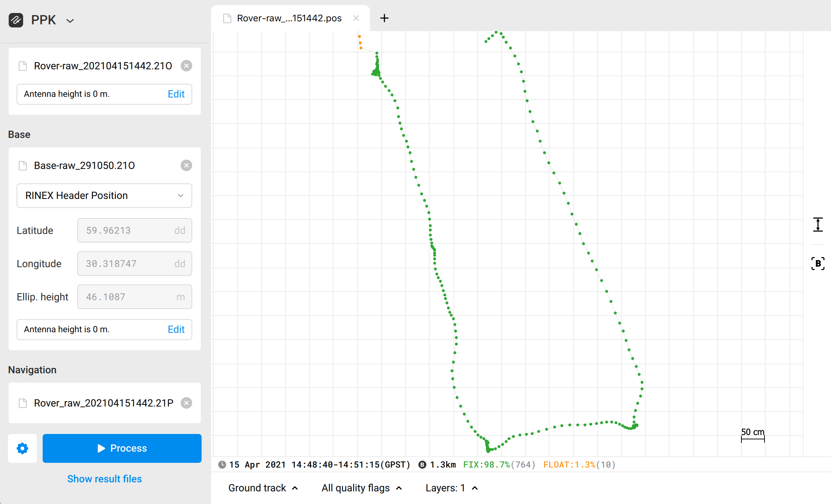This screenshot has width=831, height=504.
Task: Remove the Base-raw_291050.21O file
Action: (186, 165)
